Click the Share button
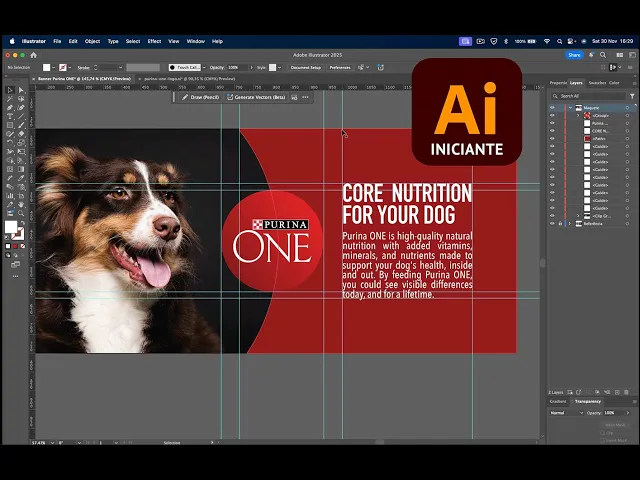Screen dimensions: 640x480 coord(574,55)
